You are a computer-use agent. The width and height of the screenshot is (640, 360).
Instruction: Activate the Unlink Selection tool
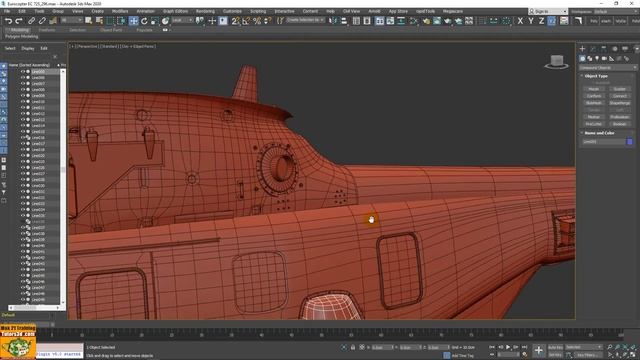(x=42, y=21)
